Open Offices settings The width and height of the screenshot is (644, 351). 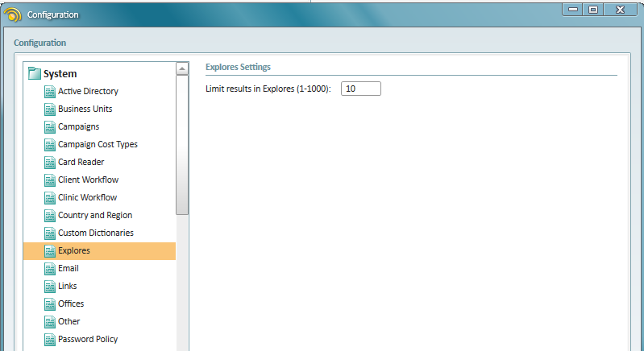(x=71, y=304)
